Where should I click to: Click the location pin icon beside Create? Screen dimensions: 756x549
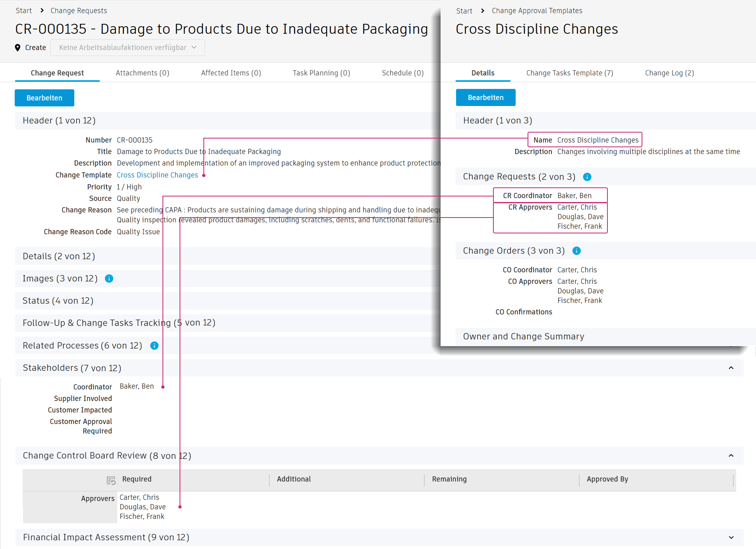point(17,48)
